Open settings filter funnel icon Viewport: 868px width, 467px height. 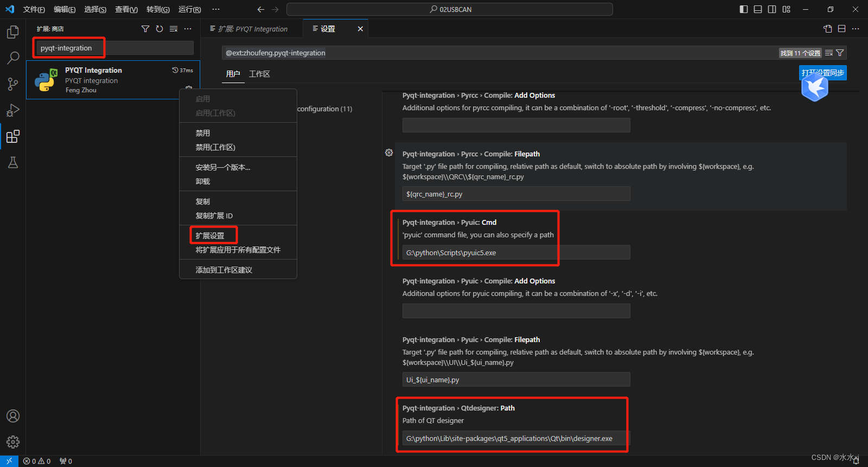840,53
